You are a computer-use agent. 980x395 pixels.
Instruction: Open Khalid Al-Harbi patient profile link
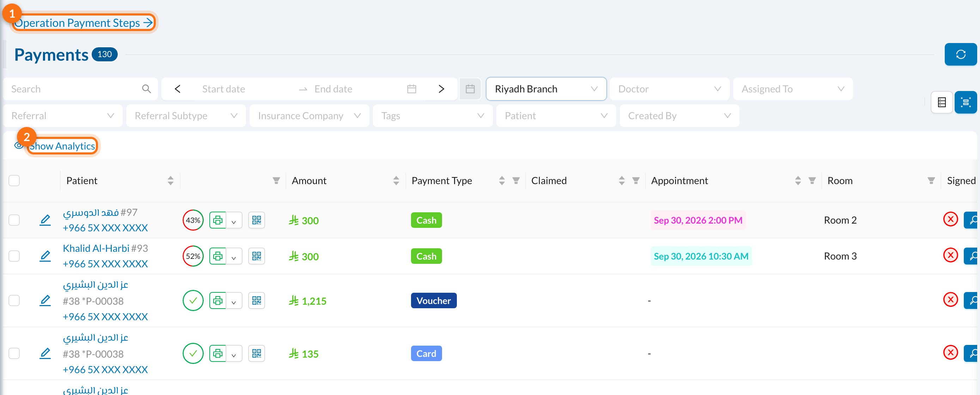[96, 248]
